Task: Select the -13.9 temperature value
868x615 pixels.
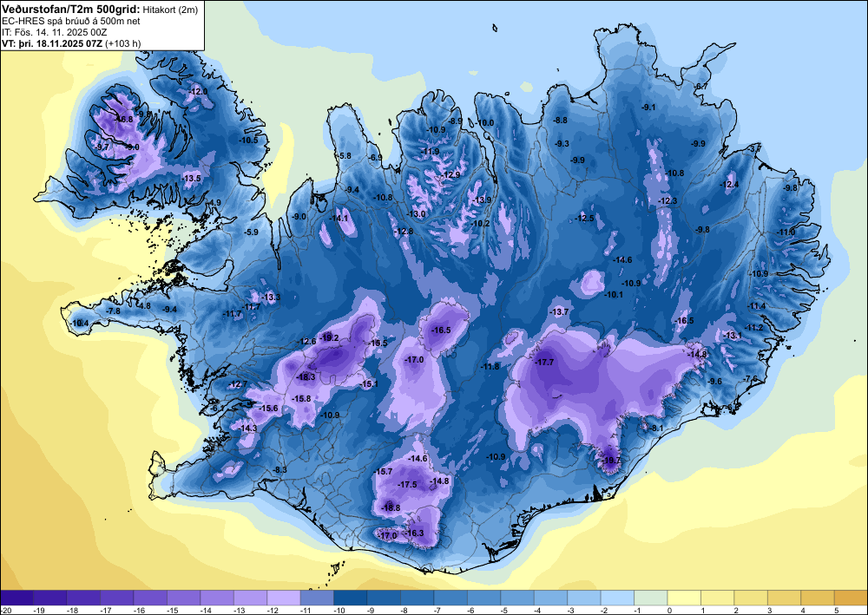Action: (482, 200)
